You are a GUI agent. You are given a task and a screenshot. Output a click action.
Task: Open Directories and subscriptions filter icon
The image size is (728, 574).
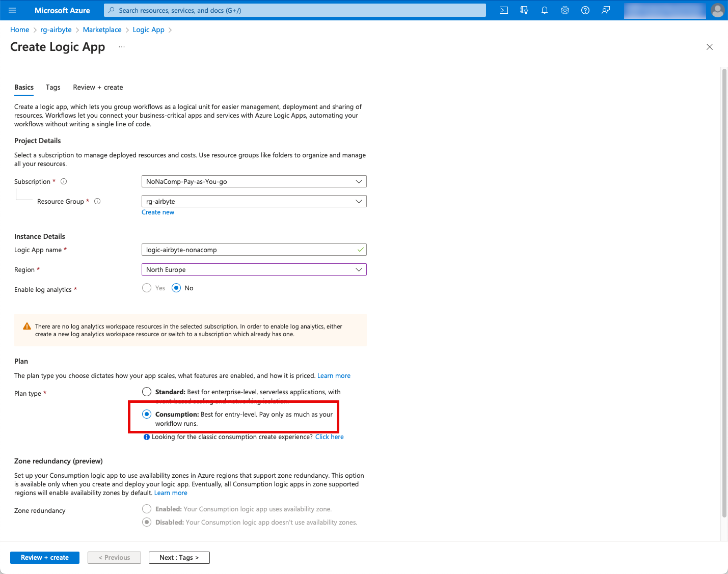click(x=524, y=10)
